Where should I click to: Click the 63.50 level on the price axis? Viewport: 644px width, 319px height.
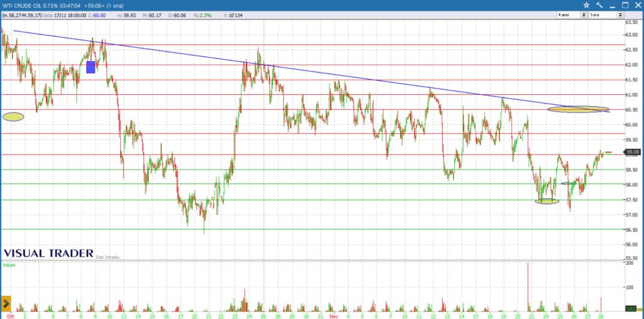pyautogui.click(x=631, y=22)
